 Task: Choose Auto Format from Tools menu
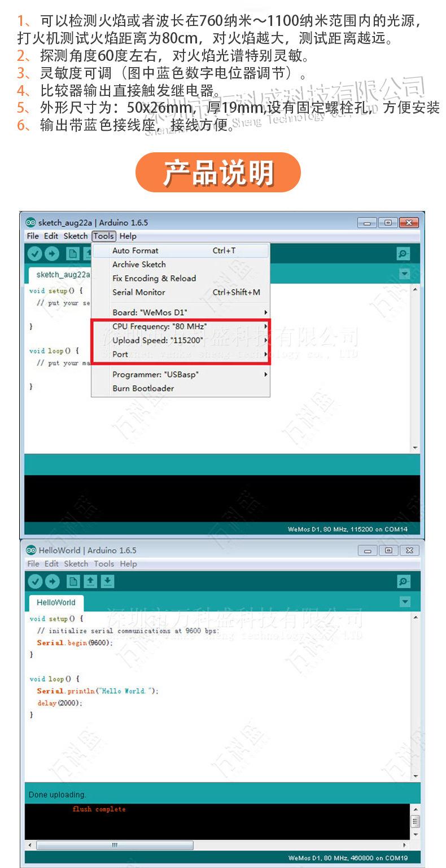pyautogui.click(x=181, y=250)
